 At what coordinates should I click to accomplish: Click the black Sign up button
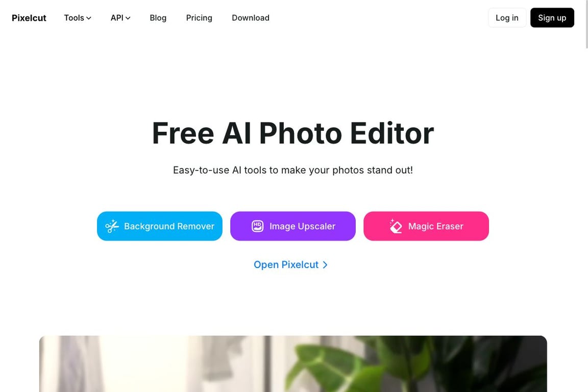click(x=552, y=18)
